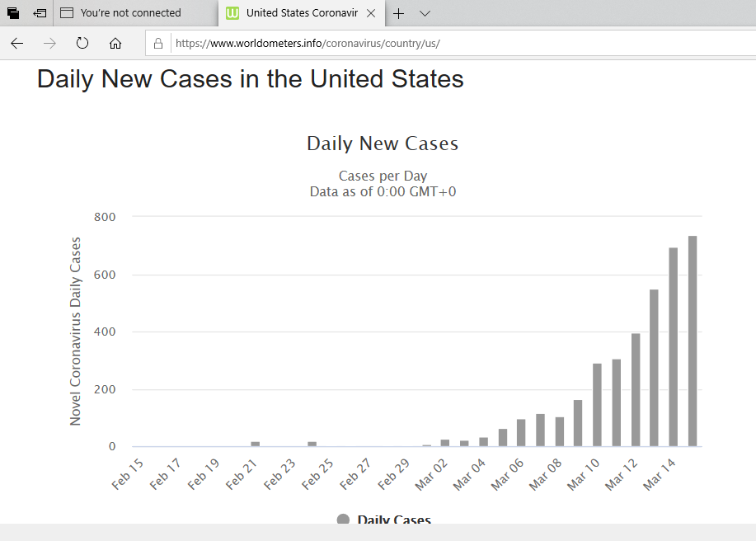This screenshot has height=541, width=756.
Task: Close the United States Coronavirus tab
Action: click(371, 13)
